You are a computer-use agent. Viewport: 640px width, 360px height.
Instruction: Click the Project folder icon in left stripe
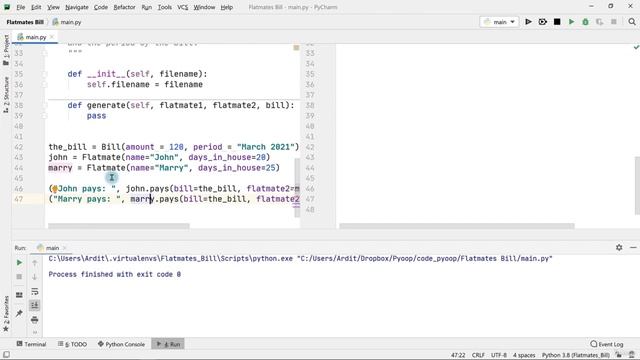pos(6,63)
